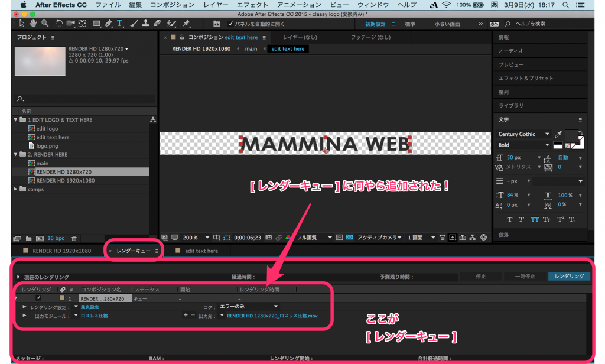The height and width of the screenshot is (364, 605).
Task: Reset exposure icon in viewer bar
Action: coord(483,238)
